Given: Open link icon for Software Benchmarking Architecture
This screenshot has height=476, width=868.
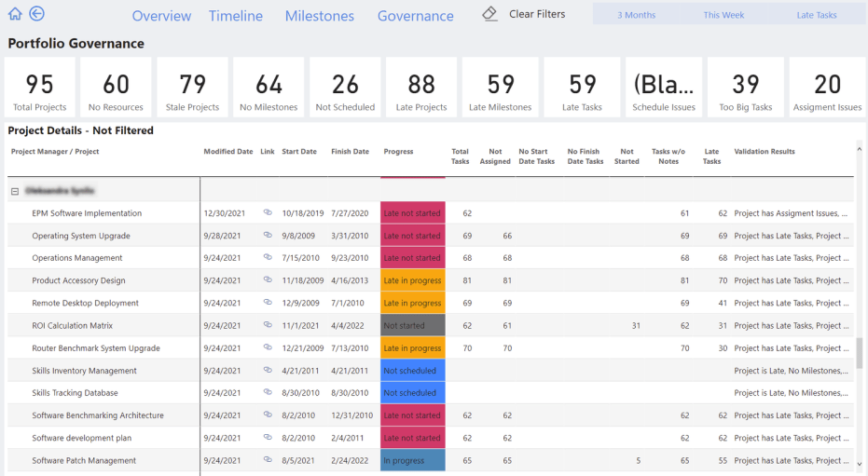Looking at the screenshot, I should pyautogui.click(x=268, y=415).
